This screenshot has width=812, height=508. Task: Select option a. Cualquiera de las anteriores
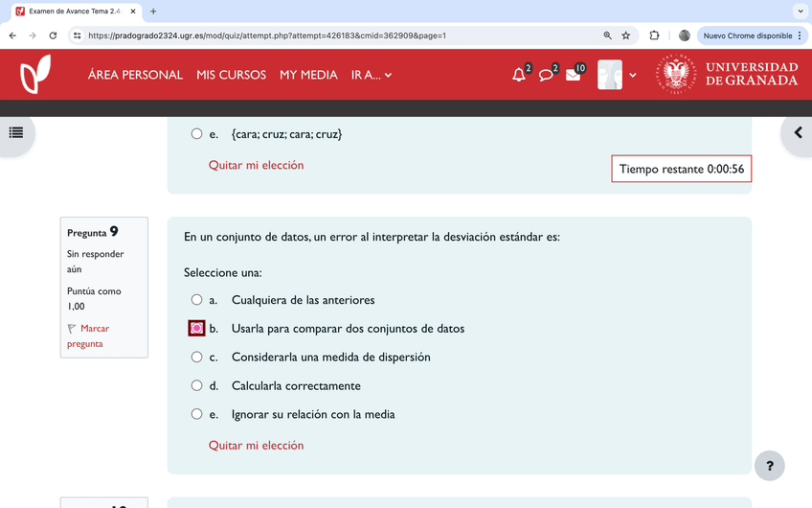[196, 300]
